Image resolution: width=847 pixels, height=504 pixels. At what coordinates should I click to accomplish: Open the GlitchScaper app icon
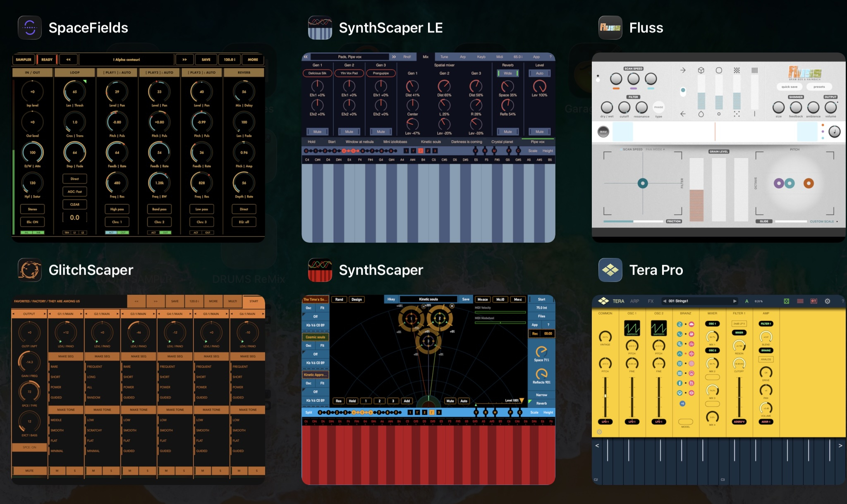30,270
